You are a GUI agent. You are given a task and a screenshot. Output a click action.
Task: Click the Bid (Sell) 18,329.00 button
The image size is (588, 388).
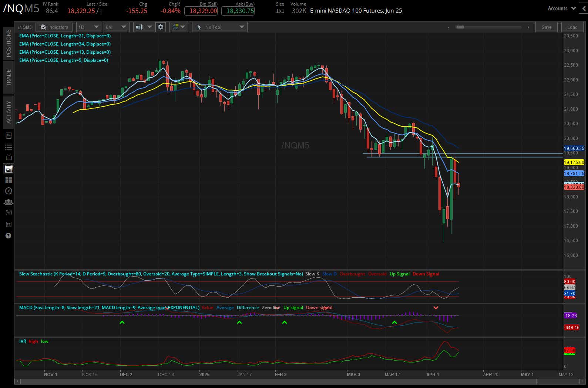pos(201,11)
